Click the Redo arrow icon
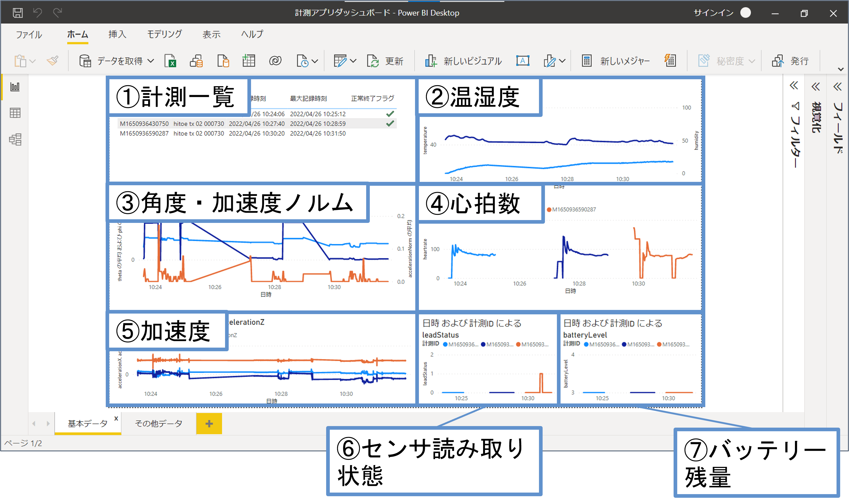The height and width of the screenshot is (504, 849). [x=57, y=13]
